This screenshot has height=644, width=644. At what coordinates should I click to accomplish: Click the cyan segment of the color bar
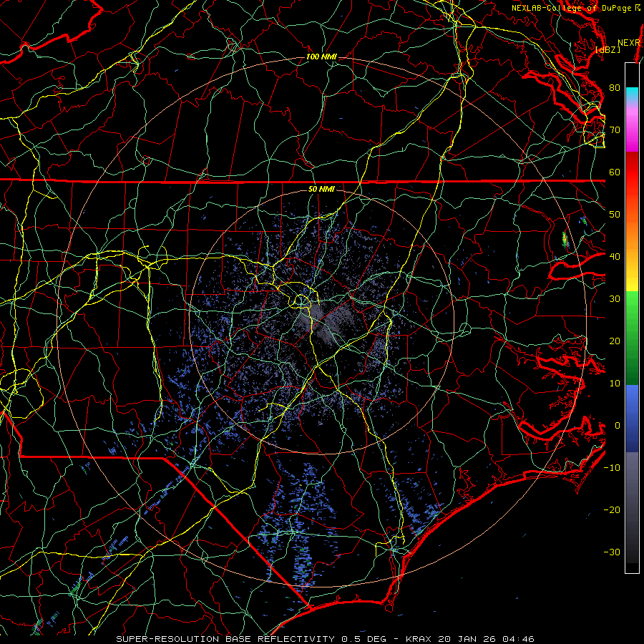tap(632, 94)
